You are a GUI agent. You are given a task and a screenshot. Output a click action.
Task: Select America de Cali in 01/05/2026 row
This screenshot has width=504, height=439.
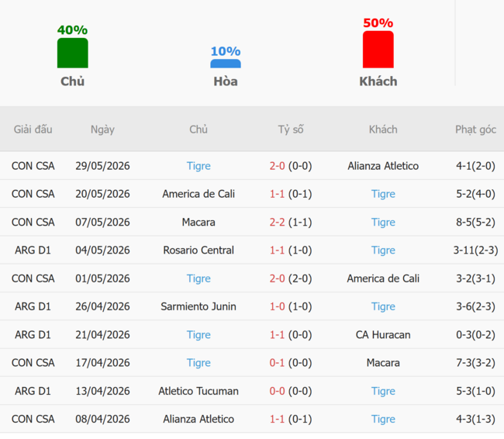pyautogui.click(x=383, y=278)
